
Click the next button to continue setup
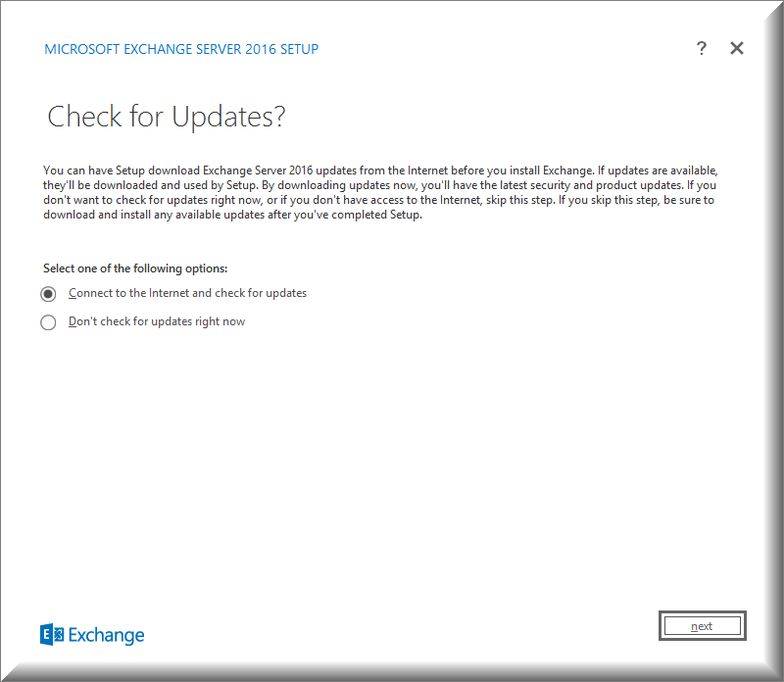pos(702,625)
